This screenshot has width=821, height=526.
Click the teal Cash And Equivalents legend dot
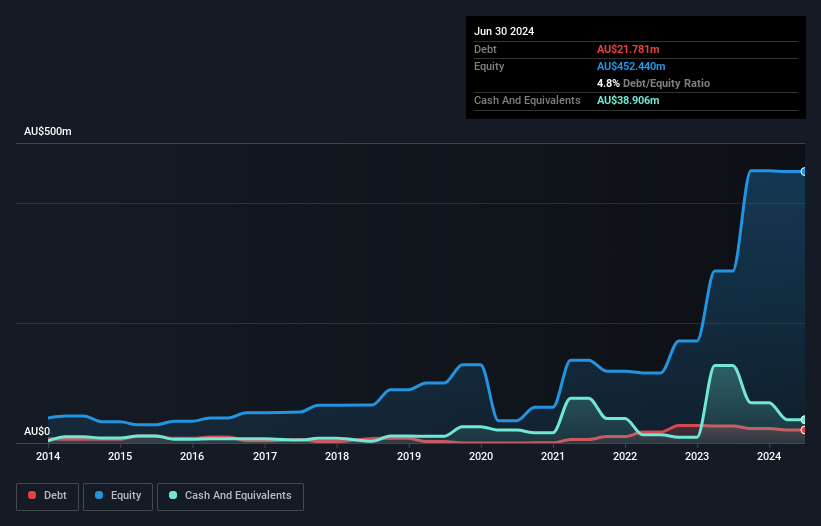click(x=173, y=495)
